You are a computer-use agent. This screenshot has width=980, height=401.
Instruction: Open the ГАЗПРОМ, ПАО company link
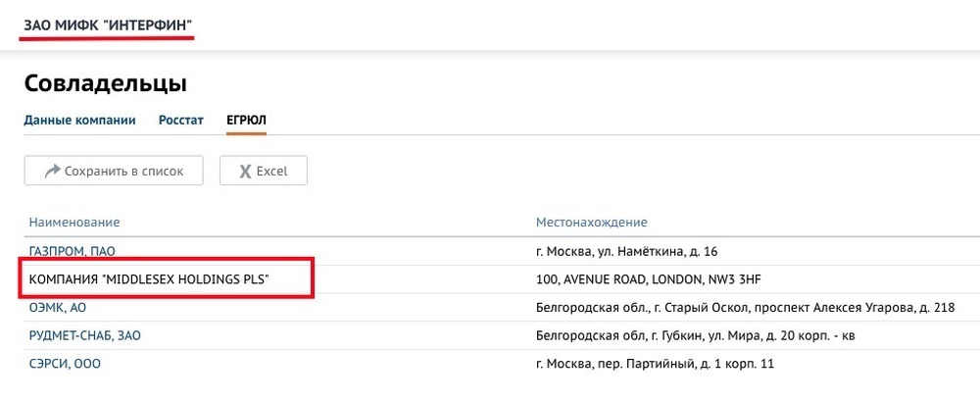[x=73, y=252]
